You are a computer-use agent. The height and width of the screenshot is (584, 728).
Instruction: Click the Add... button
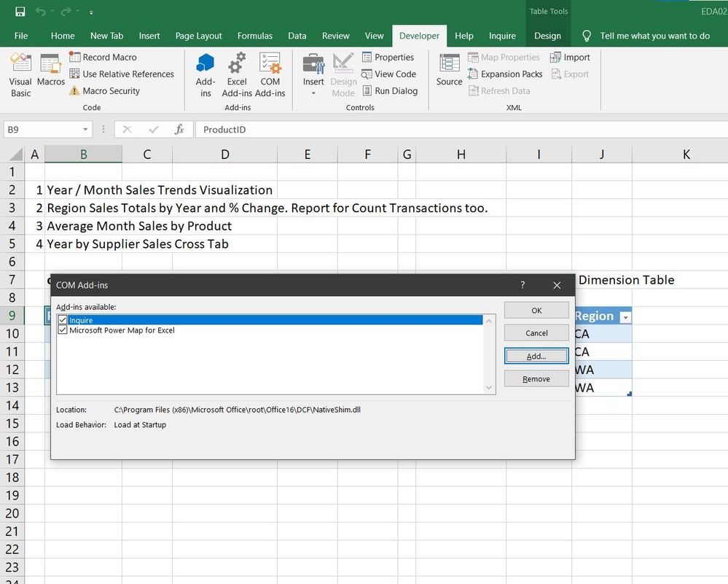tap(536, 356)
